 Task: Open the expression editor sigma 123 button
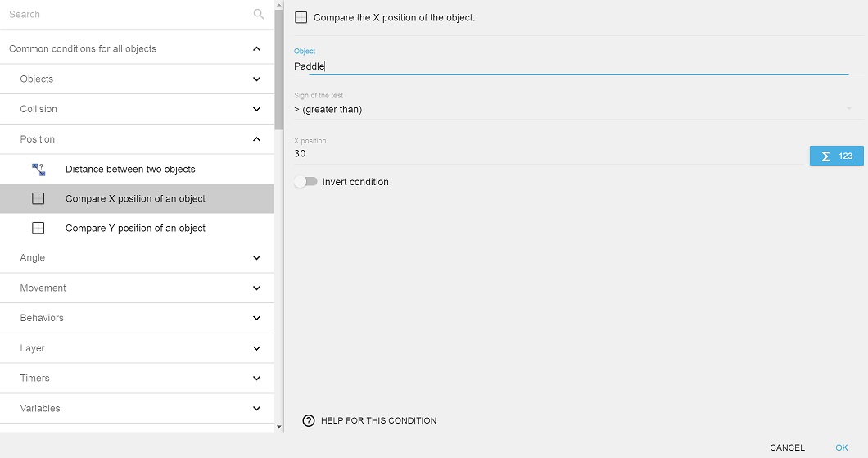[836, 156]
